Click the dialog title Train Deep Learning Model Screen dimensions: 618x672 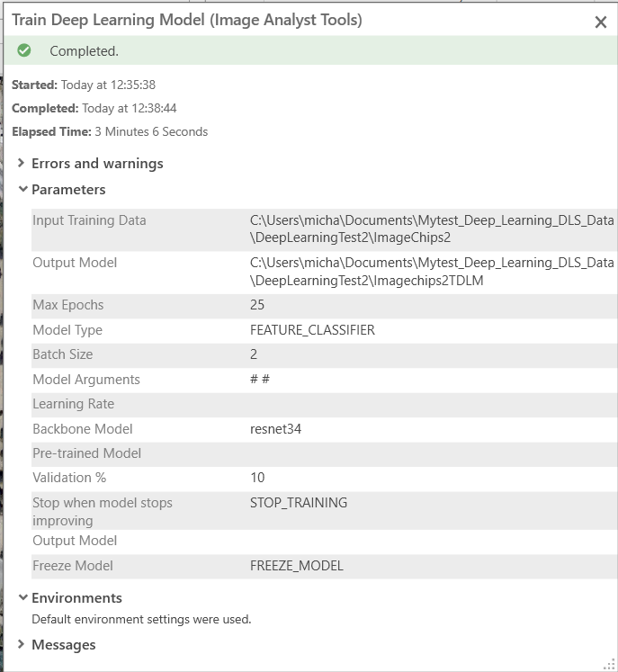pyautogui.click(x=187, y=20)
